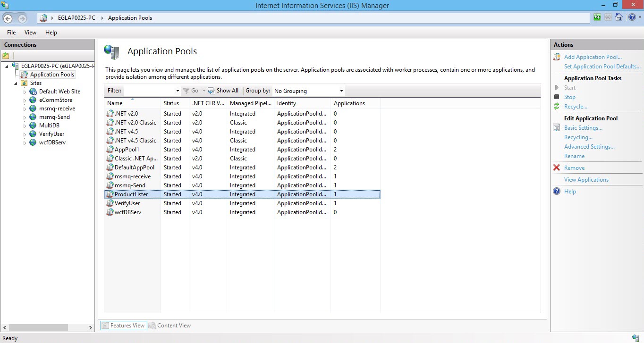644x343 pixels.
Task: Click the DefaultAppPool row icon
Action: click(110, 167)
